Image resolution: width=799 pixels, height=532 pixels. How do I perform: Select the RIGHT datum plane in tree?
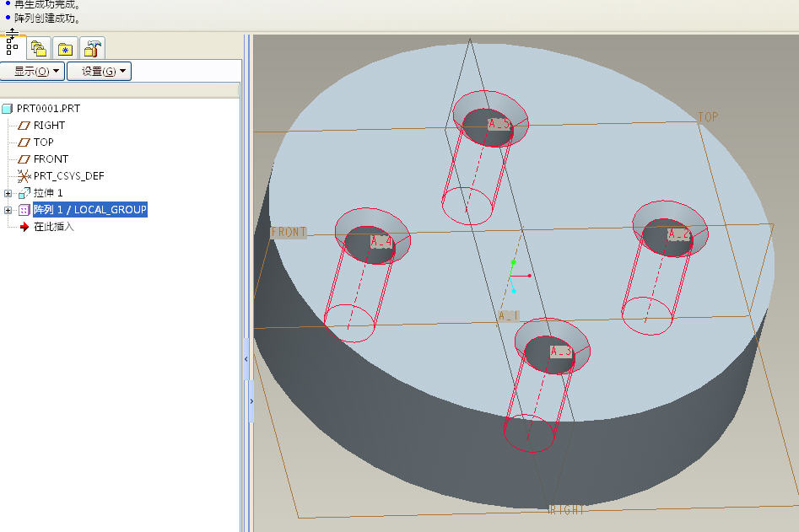coord(50,126)
